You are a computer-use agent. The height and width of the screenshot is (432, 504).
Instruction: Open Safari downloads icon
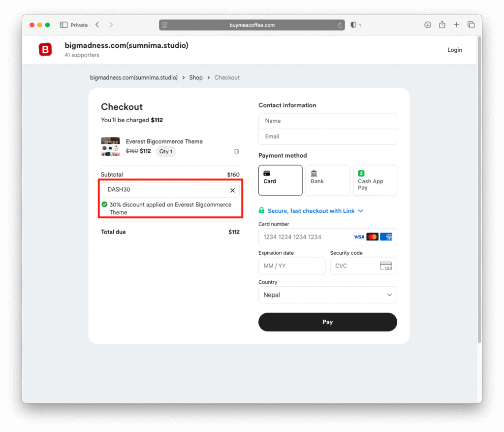coord(428,25)
